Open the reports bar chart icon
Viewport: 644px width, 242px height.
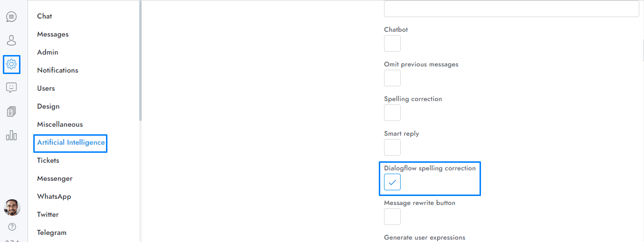(11, 136)
